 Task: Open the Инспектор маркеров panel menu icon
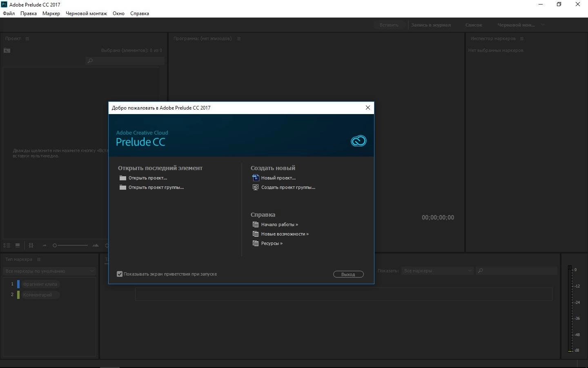(x=522, y=38)
